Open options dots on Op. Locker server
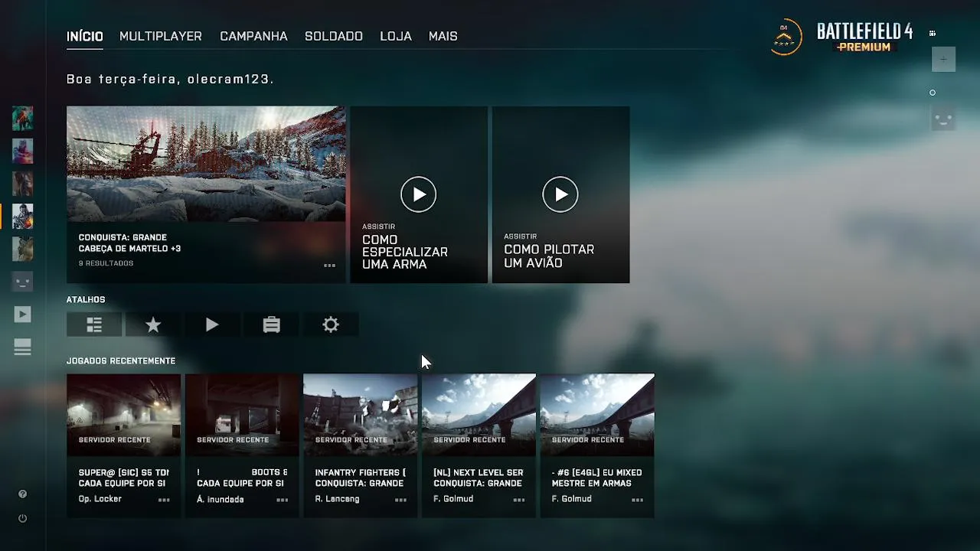The height and width of the screenshot is (551, 980). coord(164,500)
